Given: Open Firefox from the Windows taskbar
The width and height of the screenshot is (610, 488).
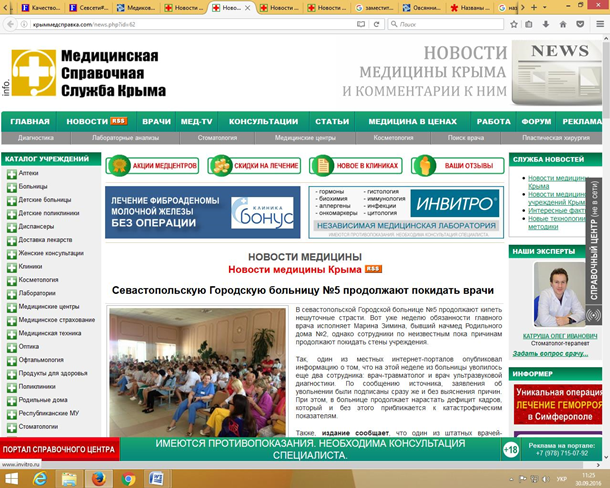Looking at the screenshot, I should click(98, 478).
